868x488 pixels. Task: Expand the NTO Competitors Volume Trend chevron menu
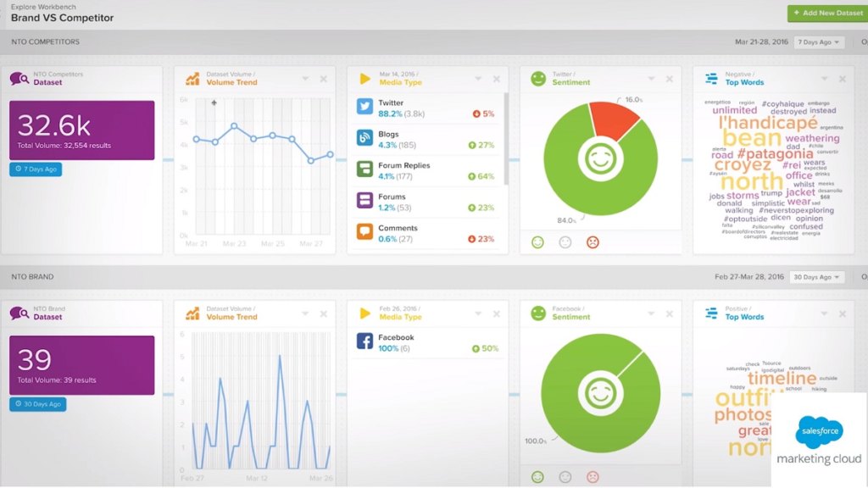pos(305,79)
